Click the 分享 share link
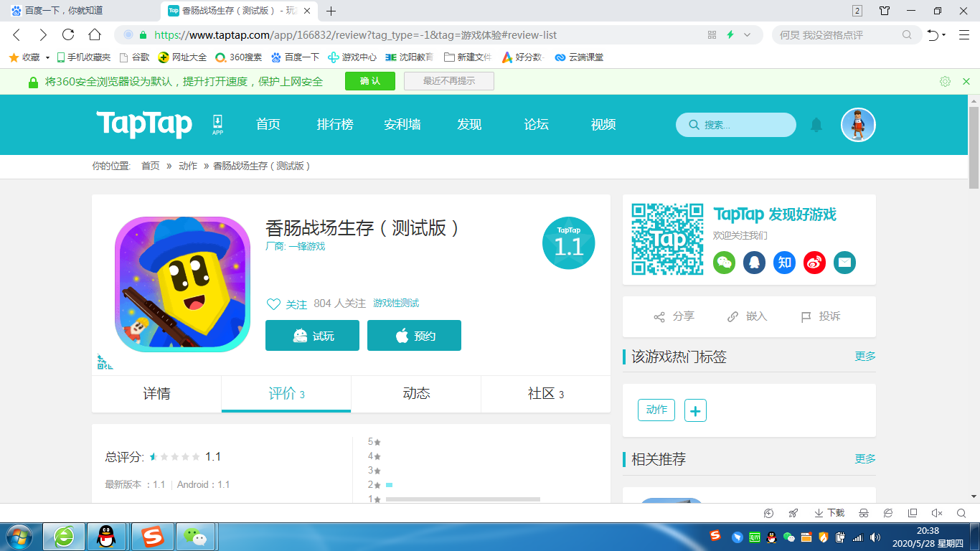The height and width of the screenshot is (551, 980). click(674, 316)
